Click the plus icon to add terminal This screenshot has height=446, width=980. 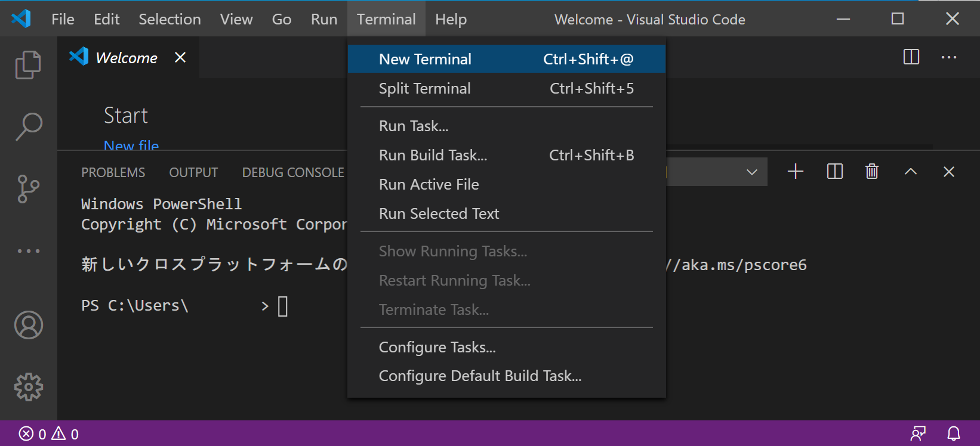[795, 172]
